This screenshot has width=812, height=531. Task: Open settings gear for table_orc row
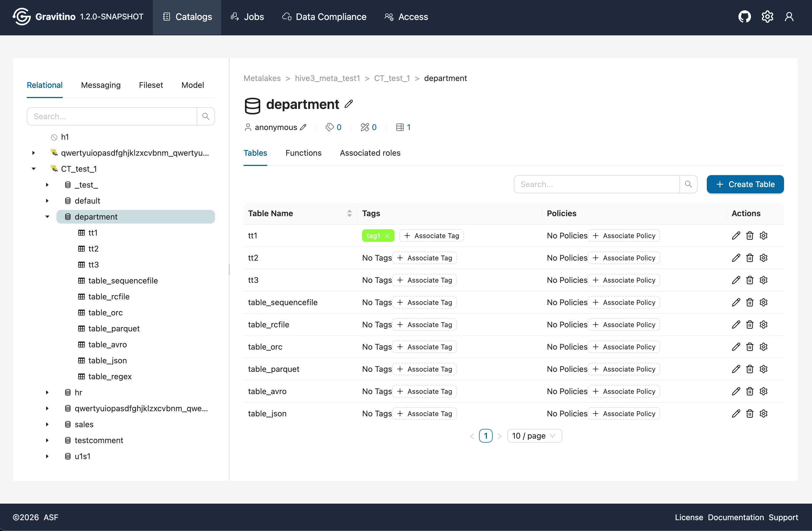[x=763, y=347]
